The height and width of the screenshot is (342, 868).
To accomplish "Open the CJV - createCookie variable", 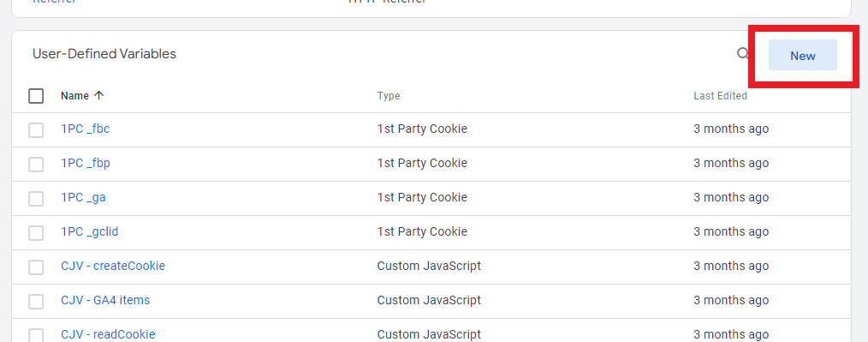I will point(113,266).
